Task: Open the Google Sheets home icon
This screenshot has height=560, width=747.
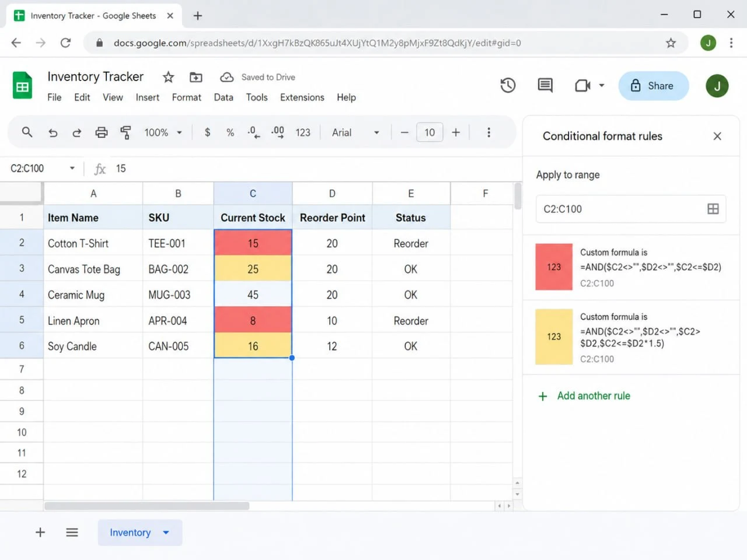Action: click(x=22, y=86)
